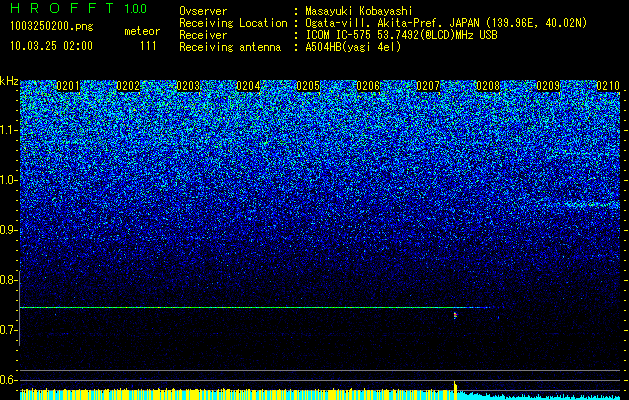Click the Ovserver label
The image size is (629, 400).
point(203,11)
